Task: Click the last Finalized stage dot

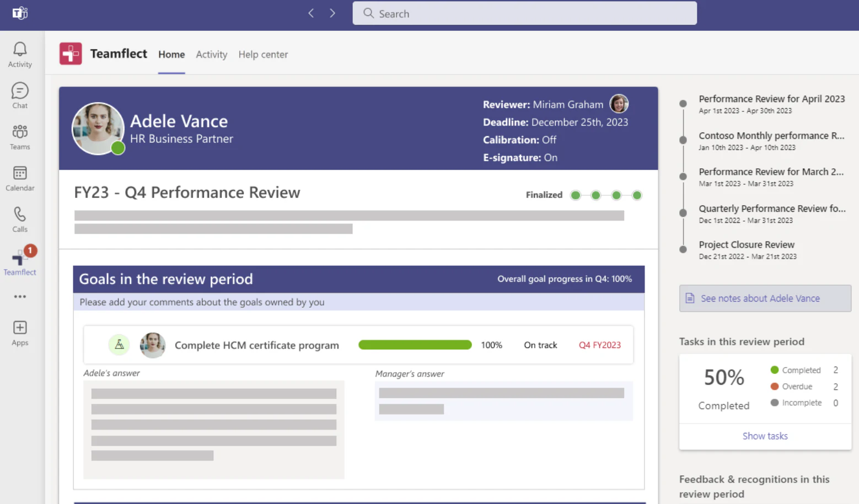Action: point(637,195)
